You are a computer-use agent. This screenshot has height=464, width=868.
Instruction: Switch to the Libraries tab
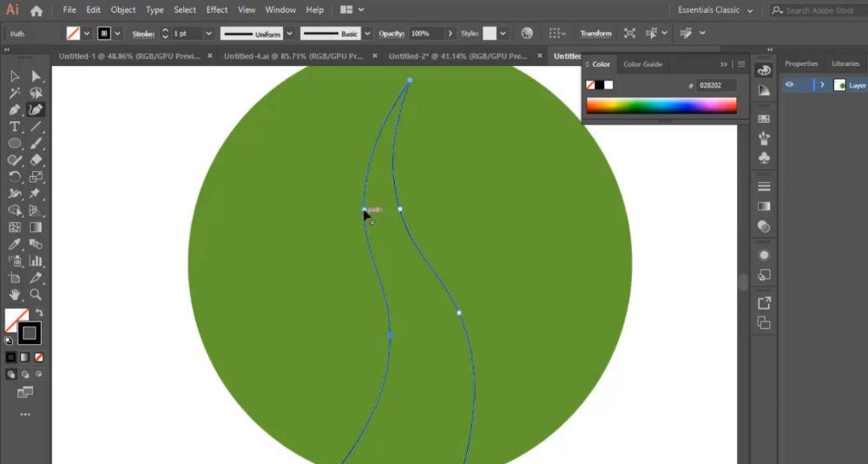[x=845, y=63]
